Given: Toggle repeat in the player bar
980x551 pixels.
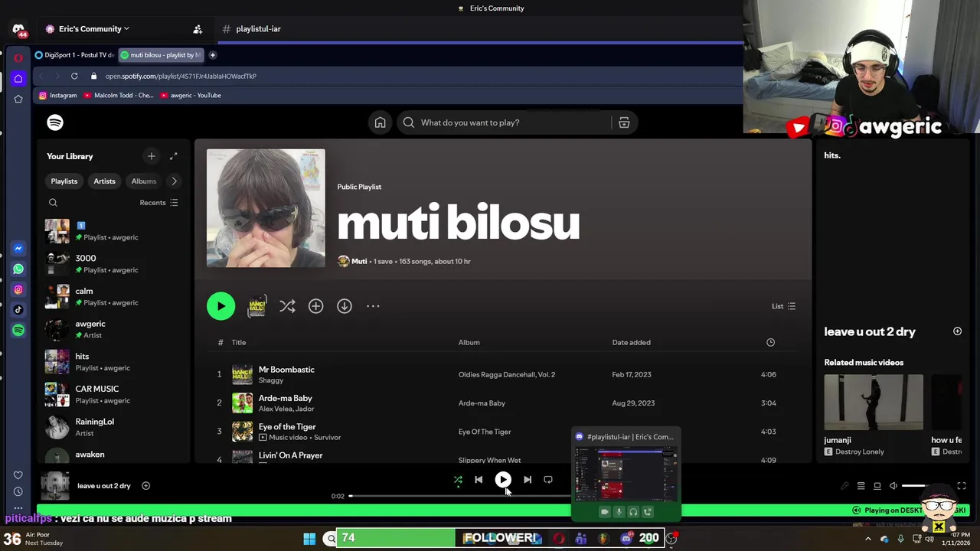Looking at the screenshot, I should tap(548, 480).
